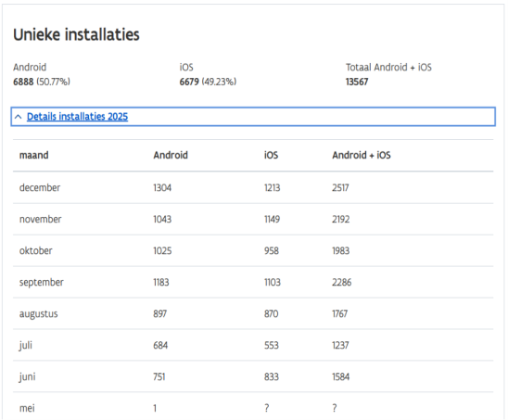This screenshot has width=508, height=420.
Task: Click the maand column header
Action: click(34, 155)
